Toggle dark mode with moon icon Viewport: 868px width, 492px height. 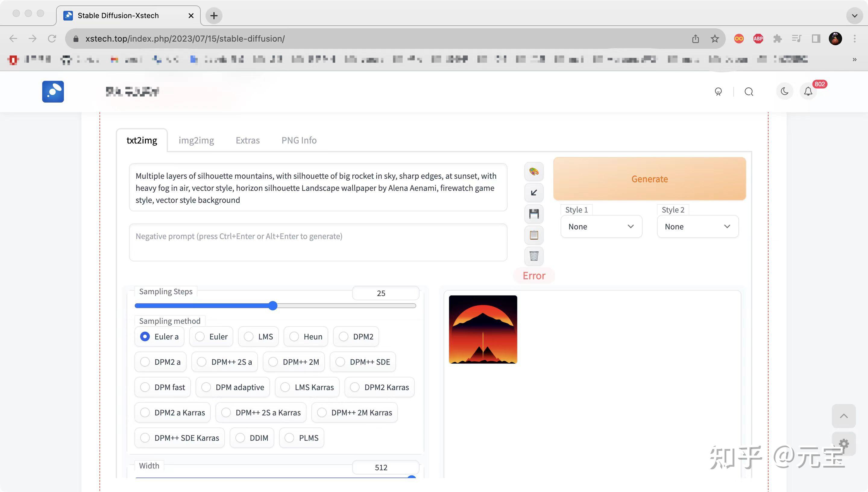pos(784,92)
